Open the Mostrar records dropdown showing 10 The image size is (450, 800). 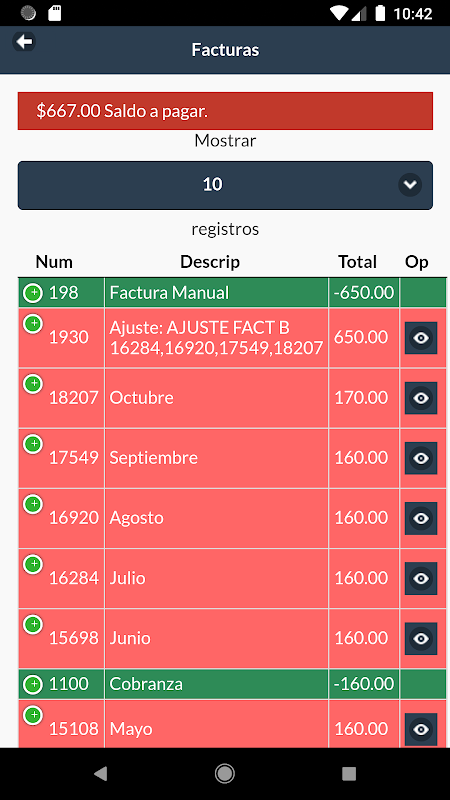point(225,185)
